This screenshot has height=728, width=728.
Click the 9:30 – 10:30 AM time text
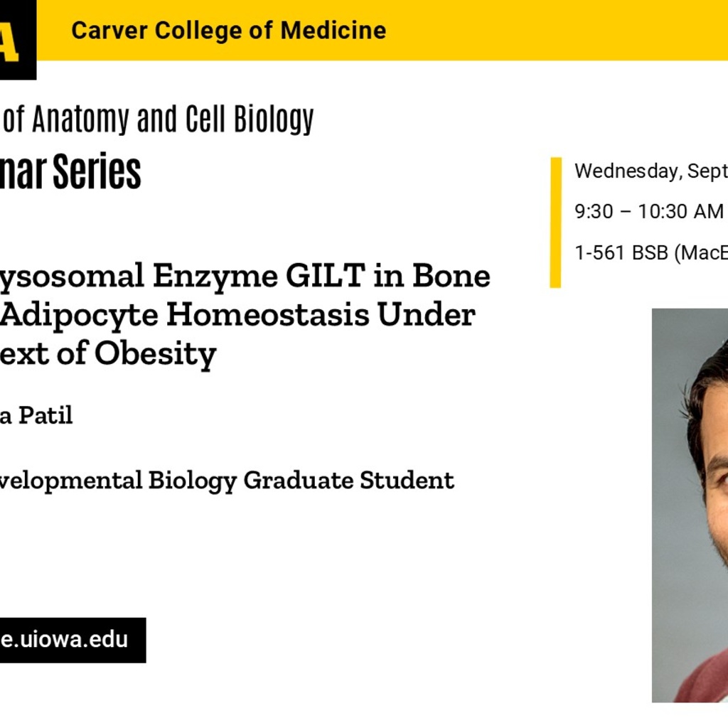pyautogui.click(x=648, y=211)
